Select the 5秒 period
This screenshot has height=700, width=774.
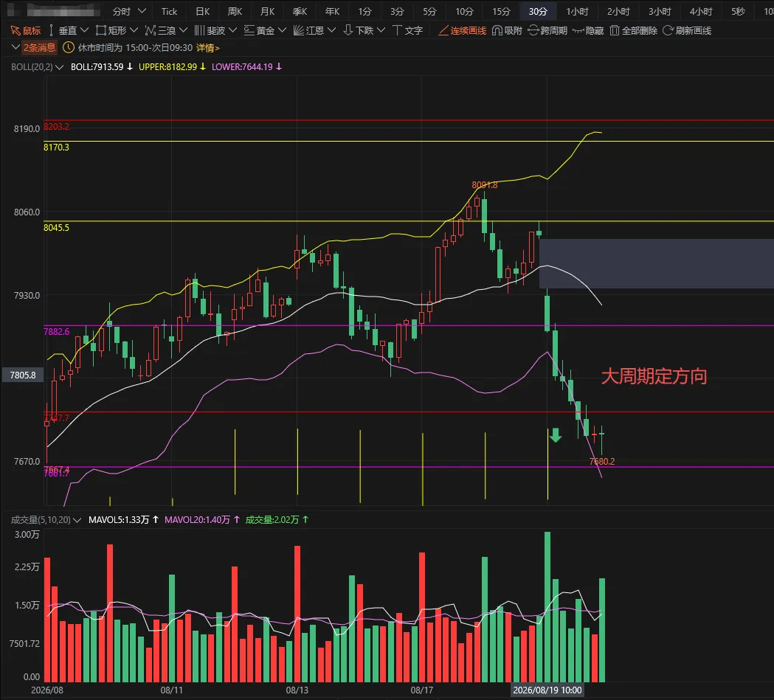(x=738, y=11)
